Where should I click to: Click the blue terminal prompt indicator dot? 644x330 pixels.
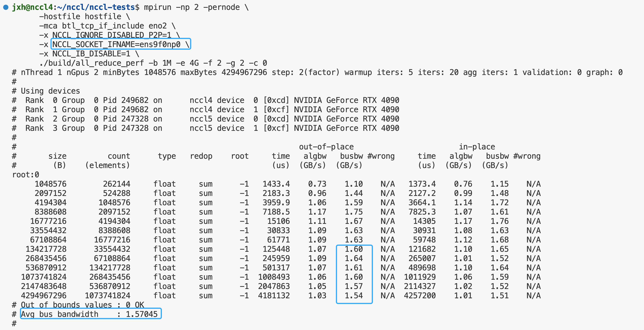click(x=6, y=7)
